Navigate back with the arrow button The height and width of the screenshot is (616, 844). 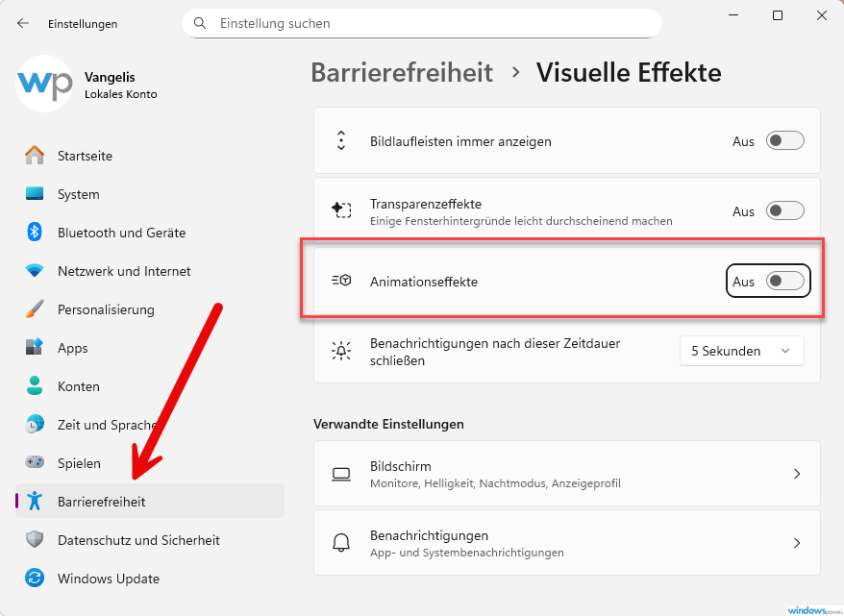click(x=21, y=23)
